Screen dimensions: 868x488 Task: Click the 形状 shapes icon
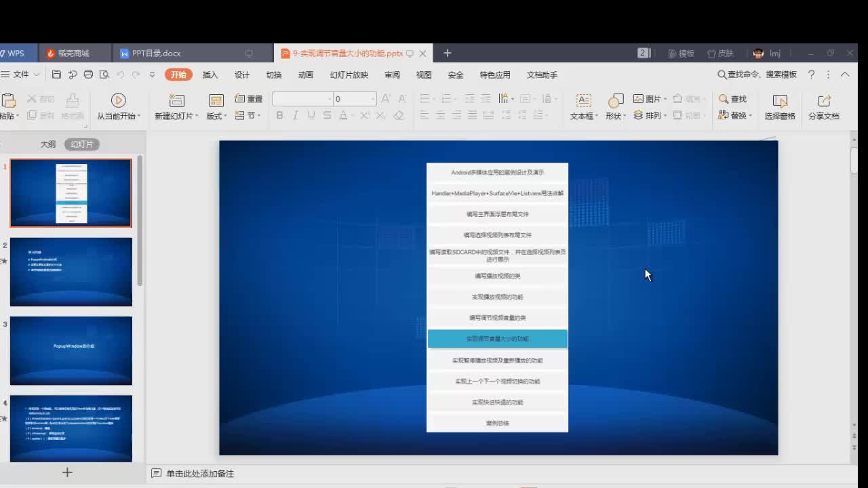616,100
